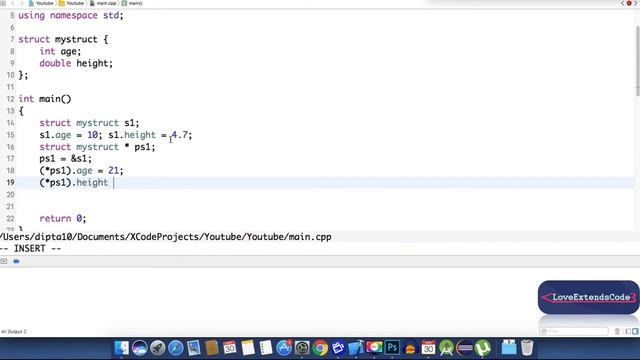Click the editor vertical scrollbar
640x360 pixels.
pos(637,61)
